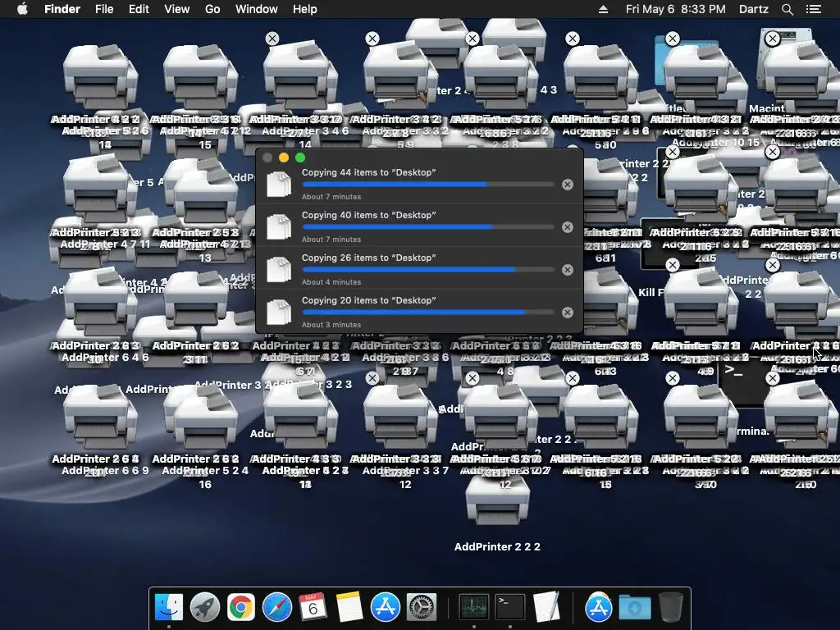The height and width of the screenshot is (630, 840).
Task: Click the "Copying 26 items to Desktop" label
Action: coord(368,258)
